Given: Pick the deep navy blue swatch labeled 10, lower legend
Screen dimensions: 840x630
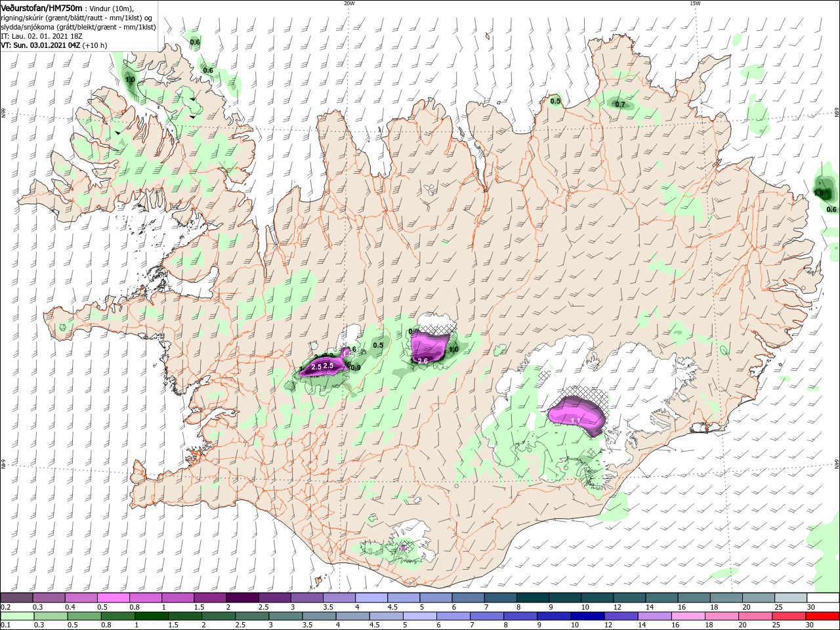Looking at the screenshot, I should [x=587, y=616].
